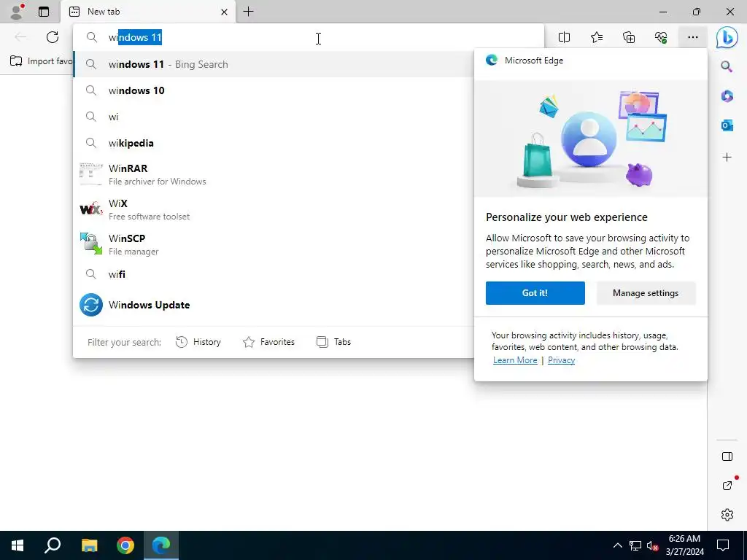747x560 pixels.
Task: Select the WinRAR File archiver suggestion
Action: point(274,174)
